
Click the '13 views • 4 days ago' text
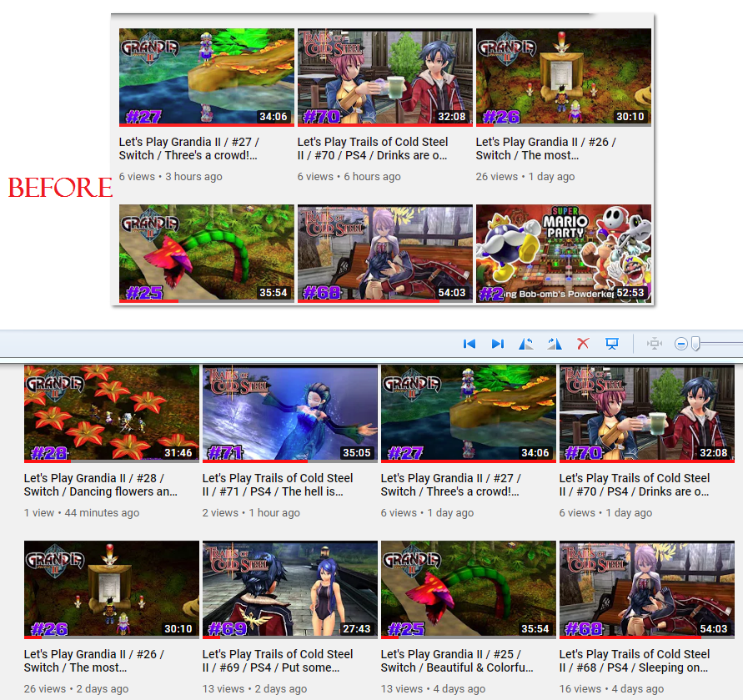[x=433, y=688]
